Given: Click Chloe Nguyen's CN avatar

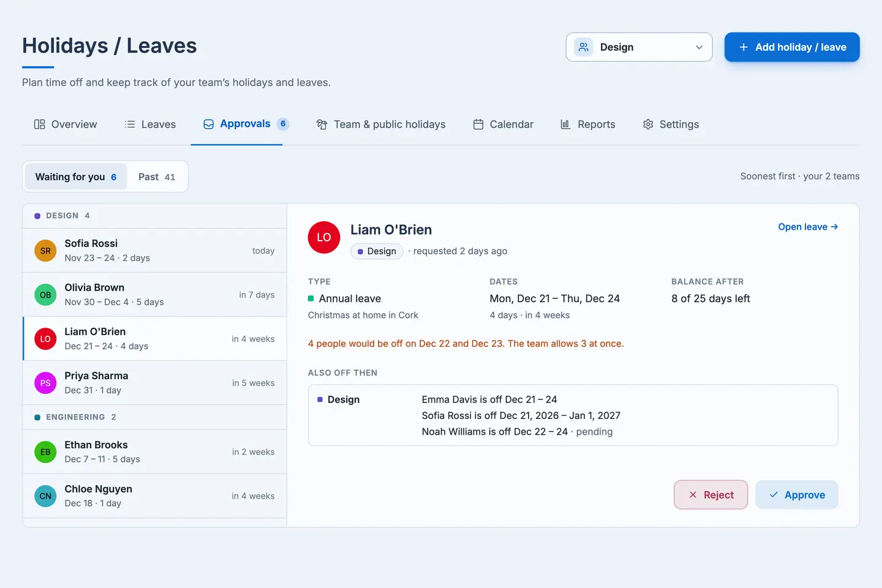Looking at the screenshot, I should point(45,496).
